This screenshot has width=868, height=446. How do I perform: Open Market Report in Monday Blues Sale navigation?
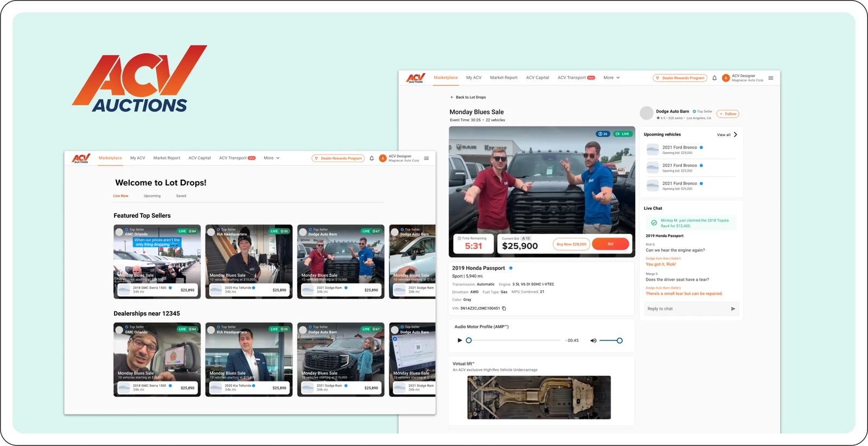coord(503,78)
